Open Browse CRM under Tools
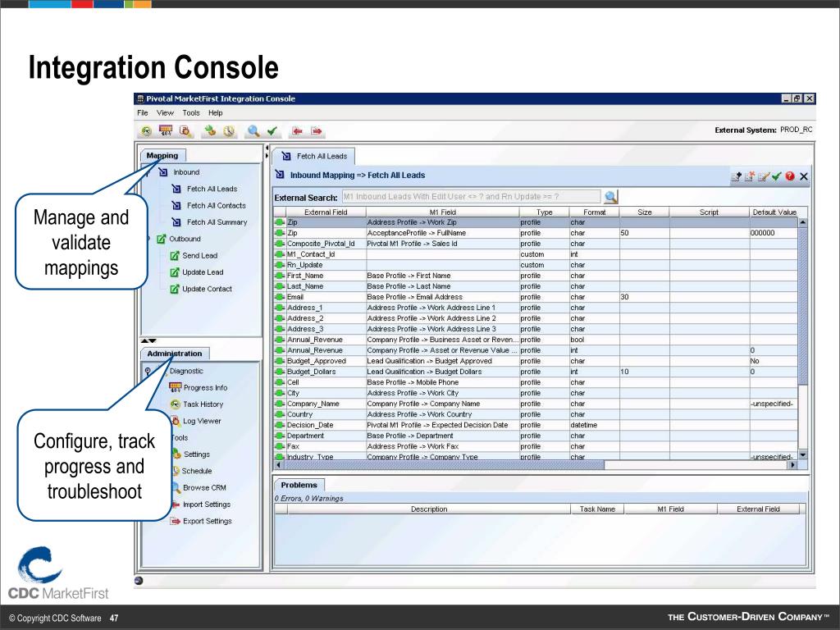The height and width of the screenshot is (630, 840). tap(204, 487)
